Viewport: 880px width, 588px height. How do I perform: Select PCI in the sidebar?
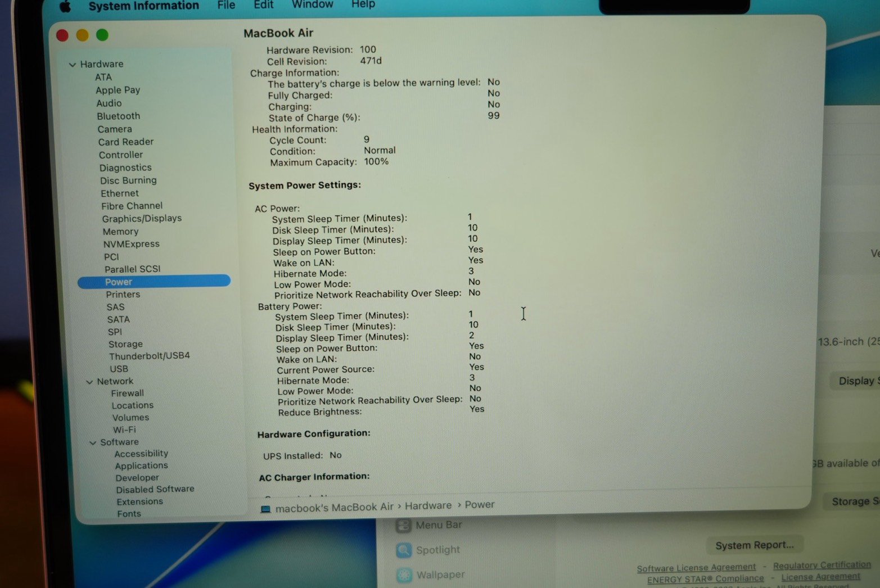[111, 257]
